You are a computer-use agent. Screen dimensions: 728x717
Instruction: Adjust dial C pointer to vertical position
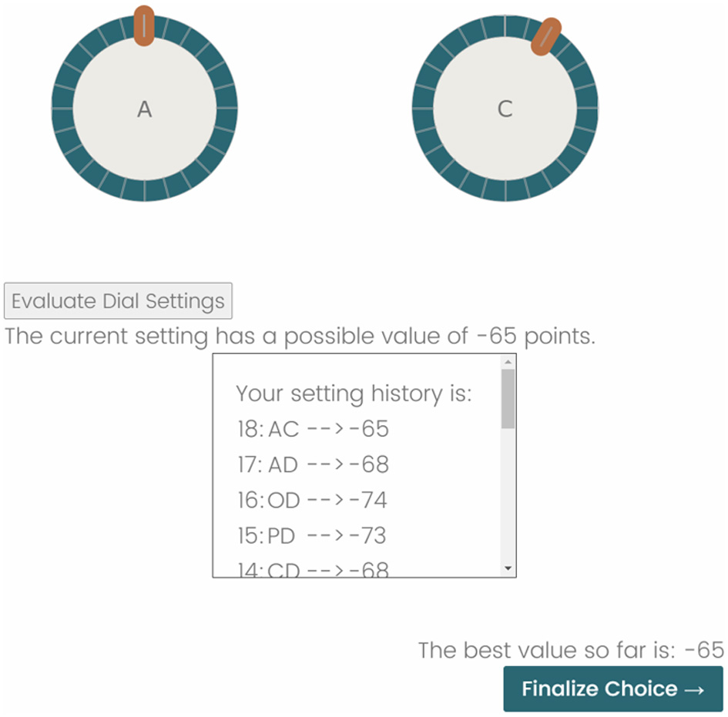(505, 27)
